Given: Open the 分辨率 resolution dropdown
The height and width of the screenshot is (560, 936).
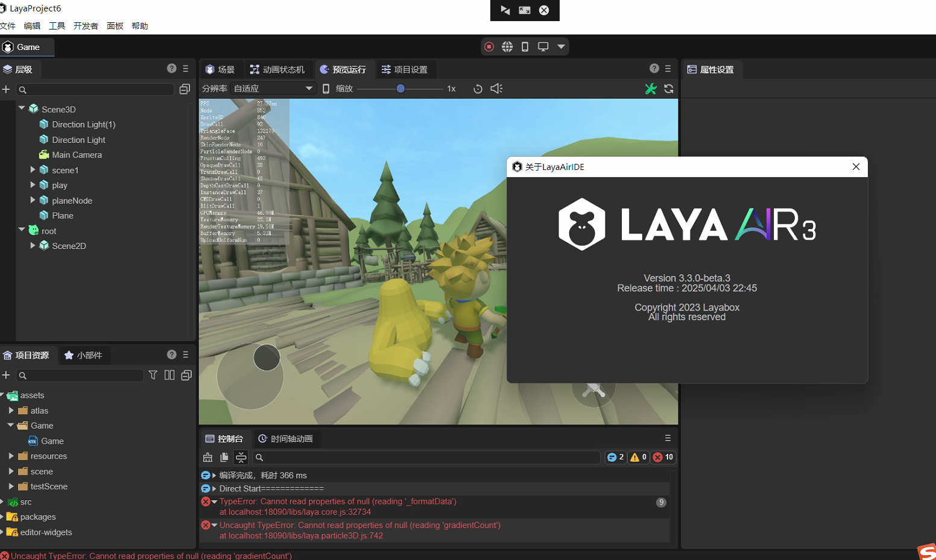Looking at the screenshot, I should 273,89.
